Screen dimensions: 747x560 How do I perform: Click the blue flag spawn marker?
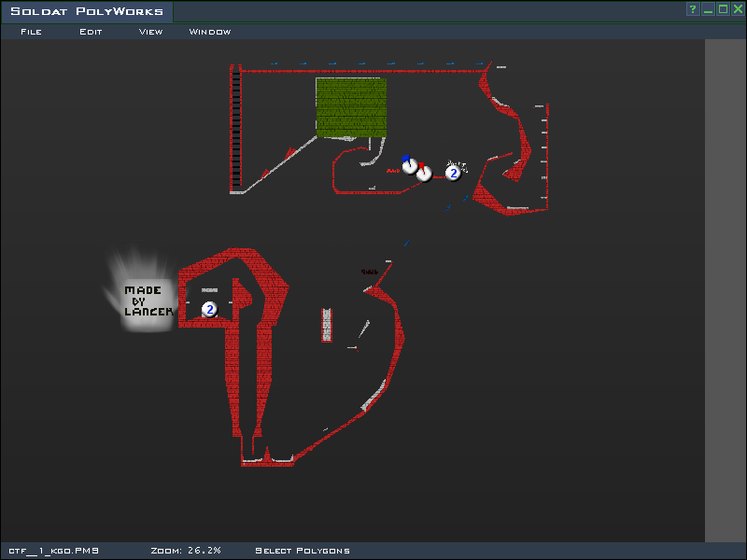point(409,165)
